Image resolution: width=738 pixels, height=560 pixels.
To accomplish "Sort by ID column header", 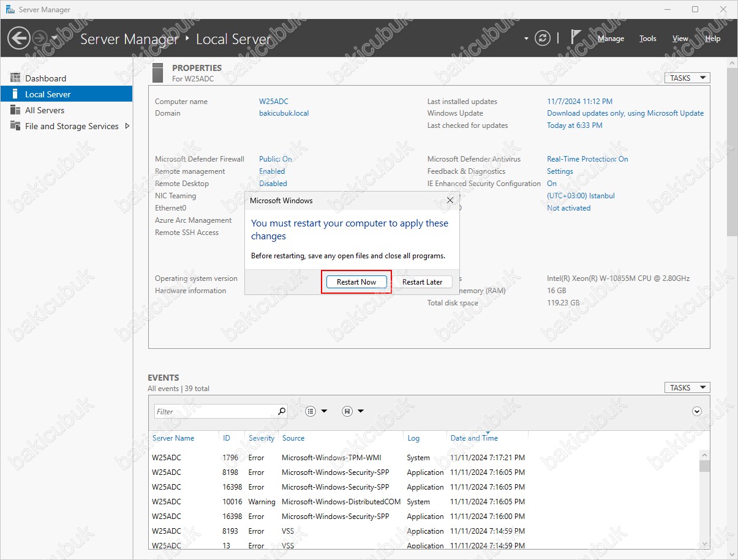I will coord(227,438).
